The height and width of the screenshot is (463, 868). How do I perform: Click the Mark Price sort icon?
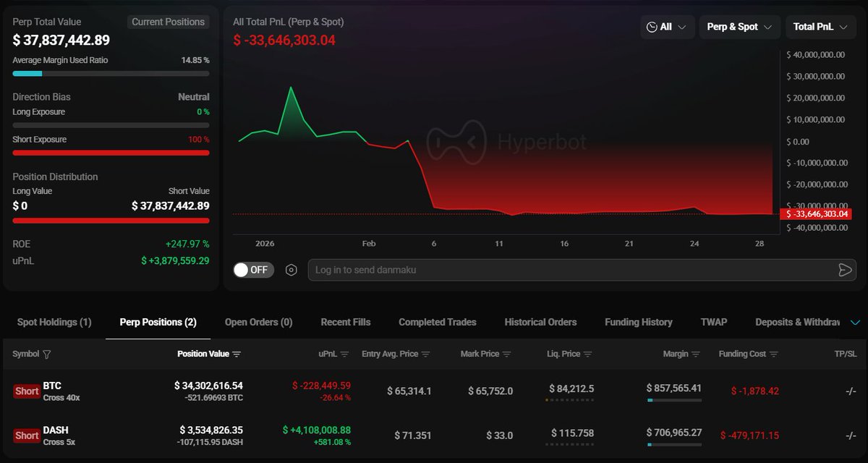tap(506, 354)
